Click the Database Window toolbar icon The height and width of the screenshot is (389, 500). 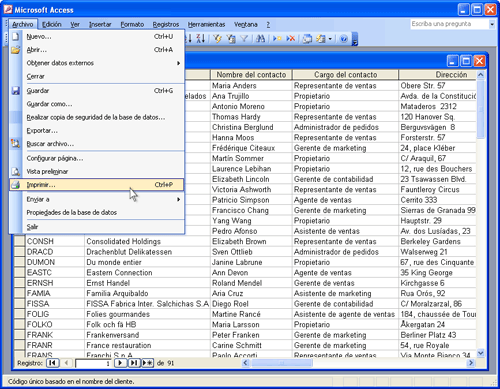pos(307,39)
